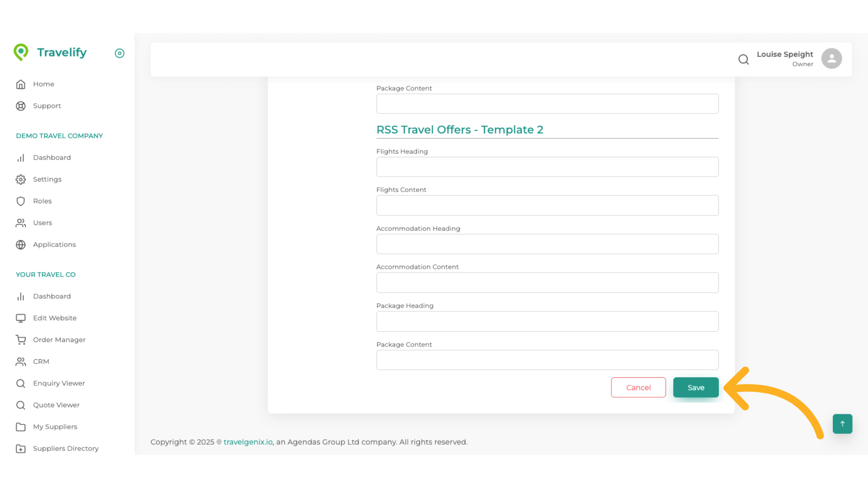Open My Suppliers folder
The image size is (868, 488).
point(55,427)
